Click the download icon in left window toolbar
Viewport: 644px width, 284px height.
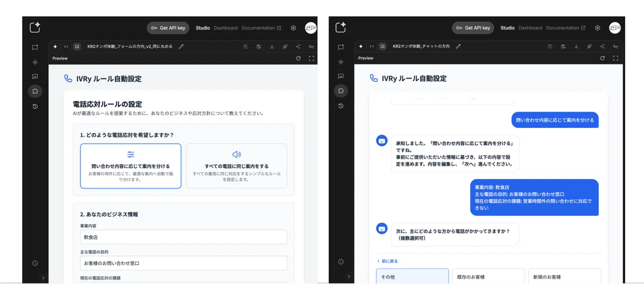click(x=272, y=47)
